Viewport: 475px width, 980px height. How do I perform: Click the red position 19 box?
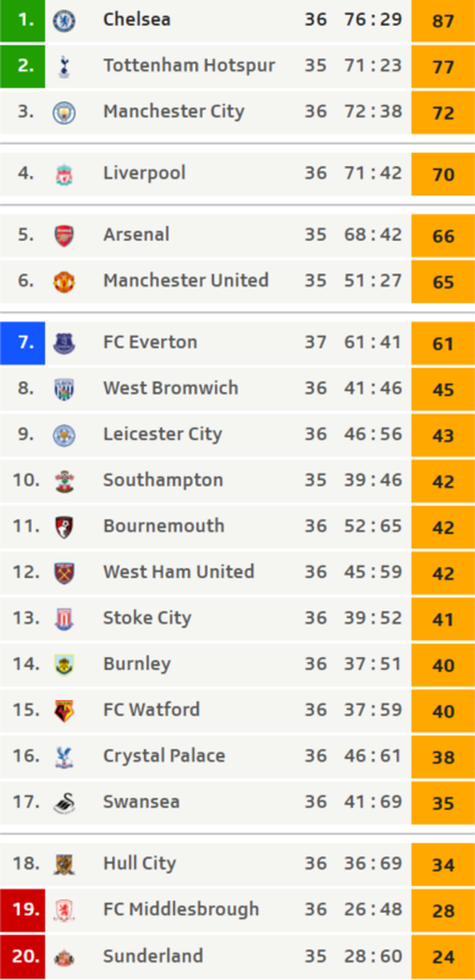point(23,909)
